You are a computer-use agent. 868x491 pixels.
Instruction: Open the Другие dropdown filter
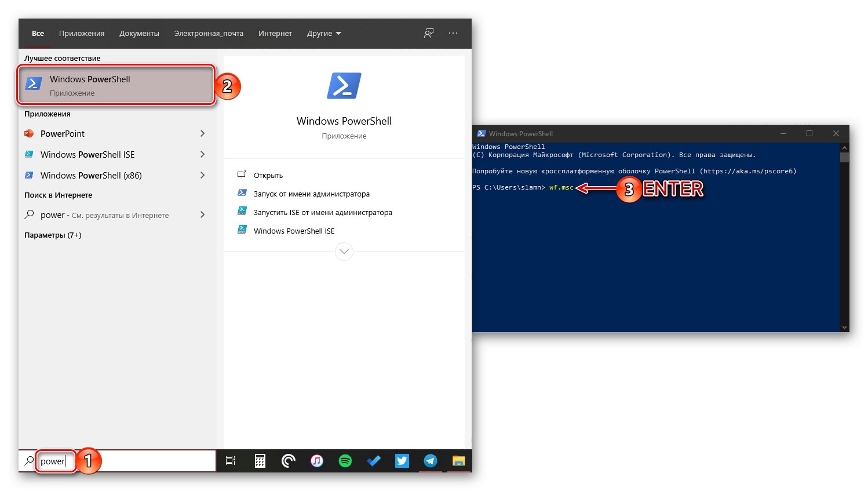324,33
